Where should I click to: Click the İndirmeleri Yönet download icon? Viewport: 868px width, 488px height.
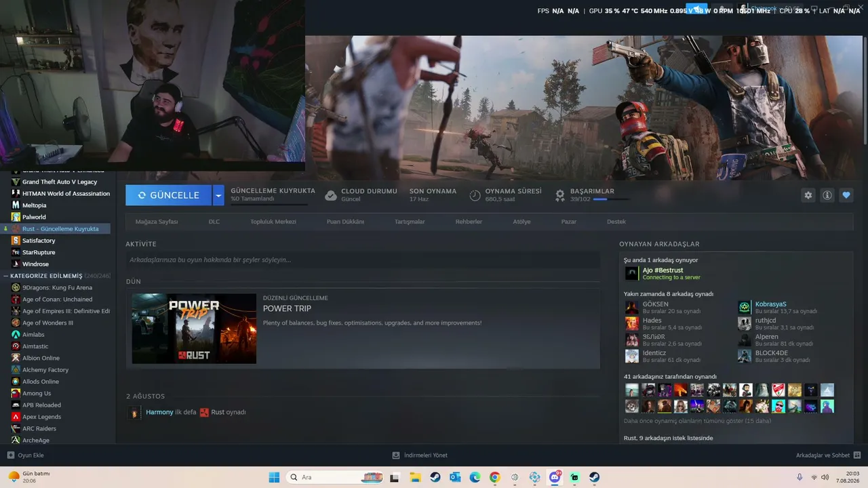tap(396, 455)
